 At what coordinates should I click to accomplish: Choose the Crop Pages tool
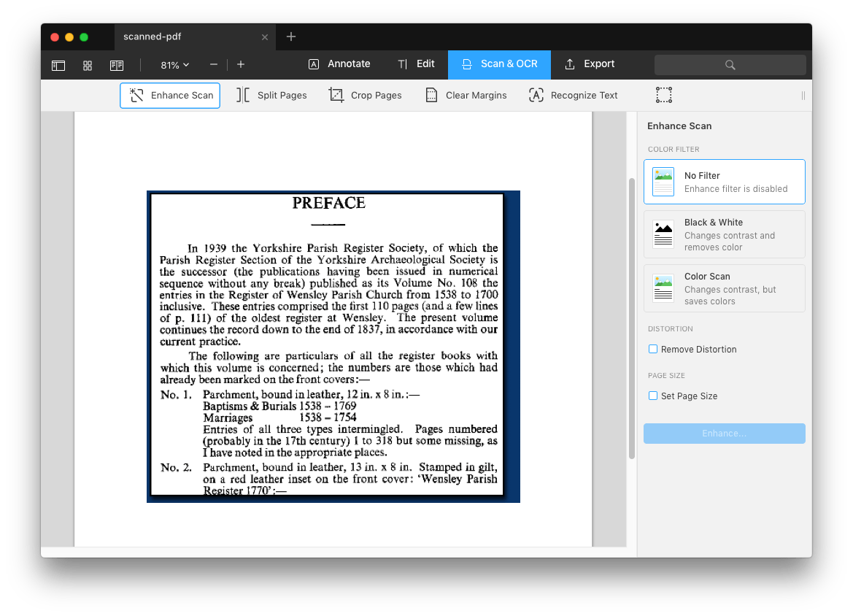(x=365, y=95)
